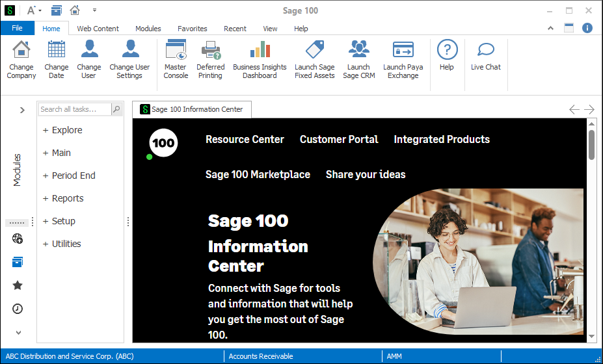This screenshot has height=364, width=603.
Task: Launch Sage Fixed Assets
Action: click(x=314, y=58)
